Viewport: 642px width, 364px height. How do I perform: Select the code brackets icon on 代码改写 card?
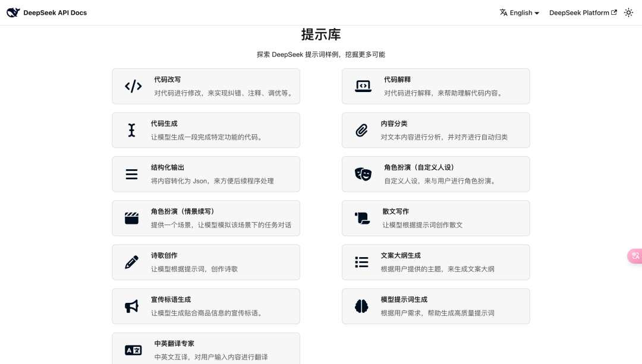coord(133,86)
